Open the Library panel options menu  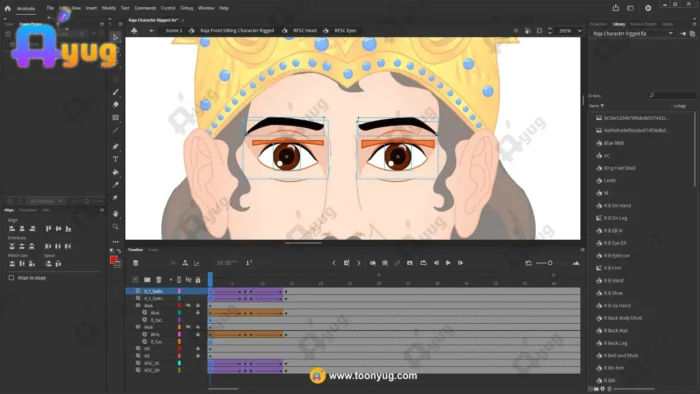(694, 24)
